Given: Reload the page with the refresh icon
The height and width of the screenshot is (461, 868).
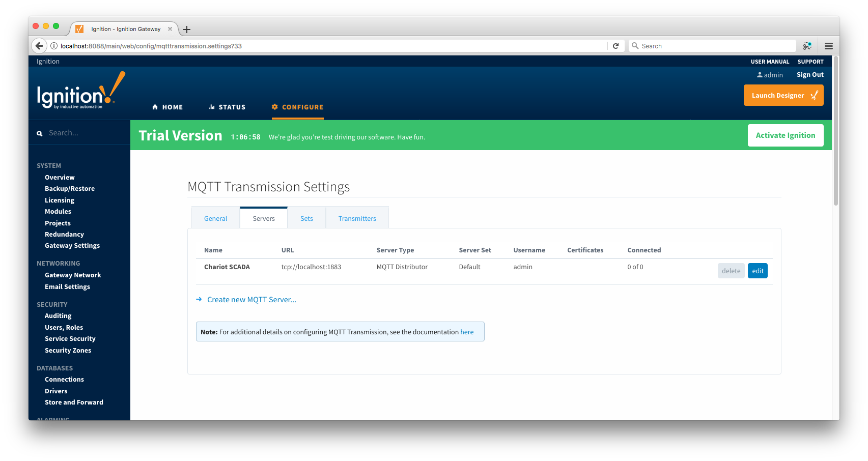Looking at the screenshot, I should point(615,46).
